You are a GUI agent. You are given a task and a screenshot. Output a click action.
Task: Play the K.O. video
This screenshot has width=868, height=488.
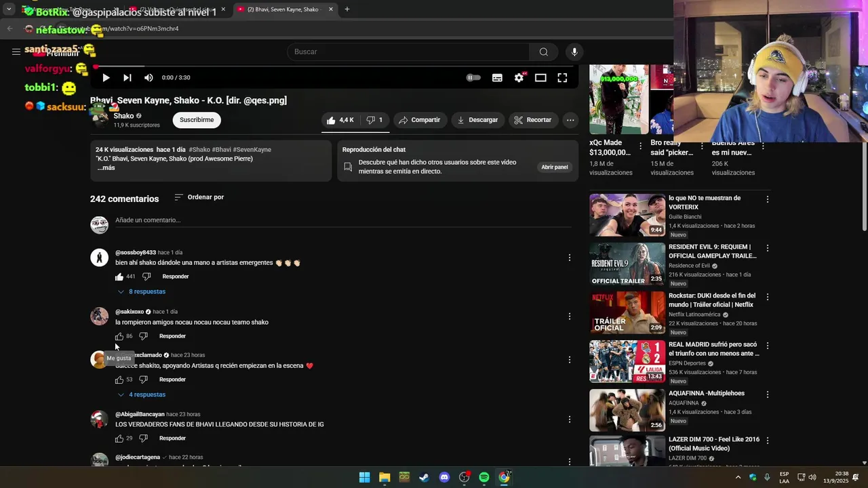pyautogui.click(x=106, y=78)
